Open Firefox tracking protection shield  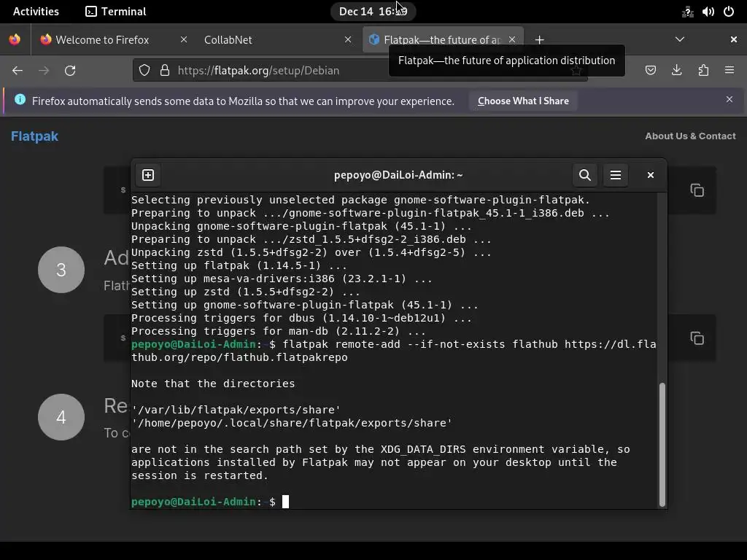(x=144, y=71)
